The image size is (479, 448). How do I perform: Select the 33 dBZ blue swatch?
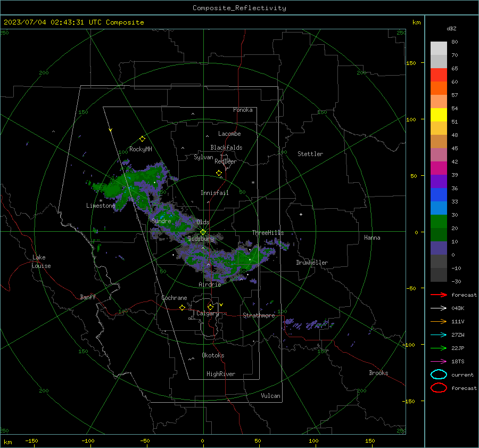(439, 208)
